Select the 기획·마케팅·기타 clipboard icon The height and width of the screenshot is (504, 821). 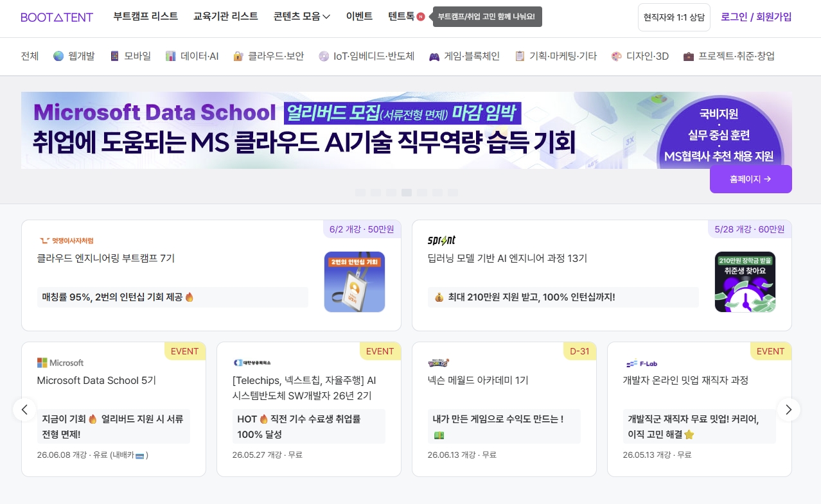[x=520, y=56]
